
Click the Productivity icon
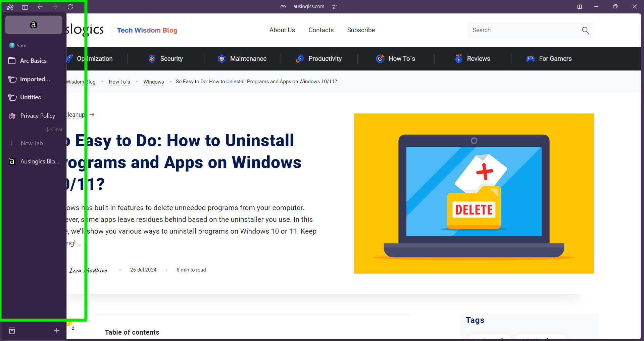tap(300, 59)
